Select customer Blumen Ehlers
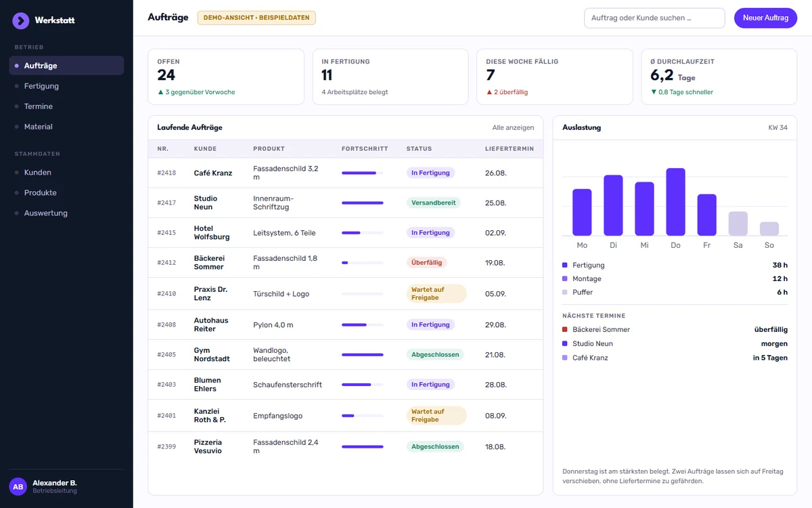The image size is (812, 508). [x=208, y=385]
